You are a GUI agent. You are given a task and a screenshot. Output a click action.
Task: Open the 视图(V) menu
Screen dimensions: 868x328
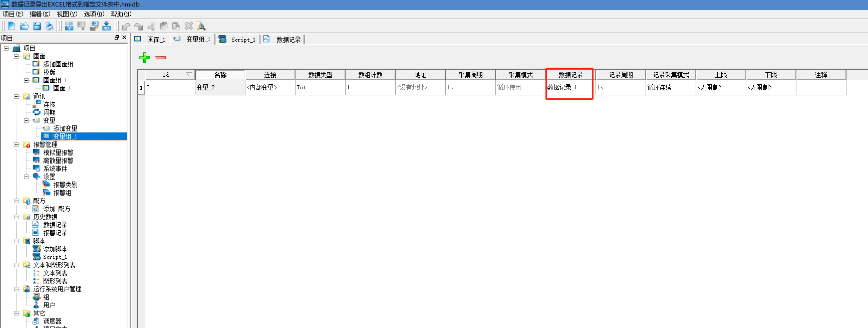coord(67,14)
